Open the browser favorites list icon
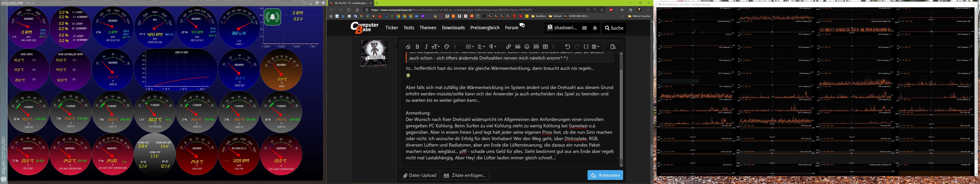The height and width of the screenshot is (184, 980). pos(622,10)
